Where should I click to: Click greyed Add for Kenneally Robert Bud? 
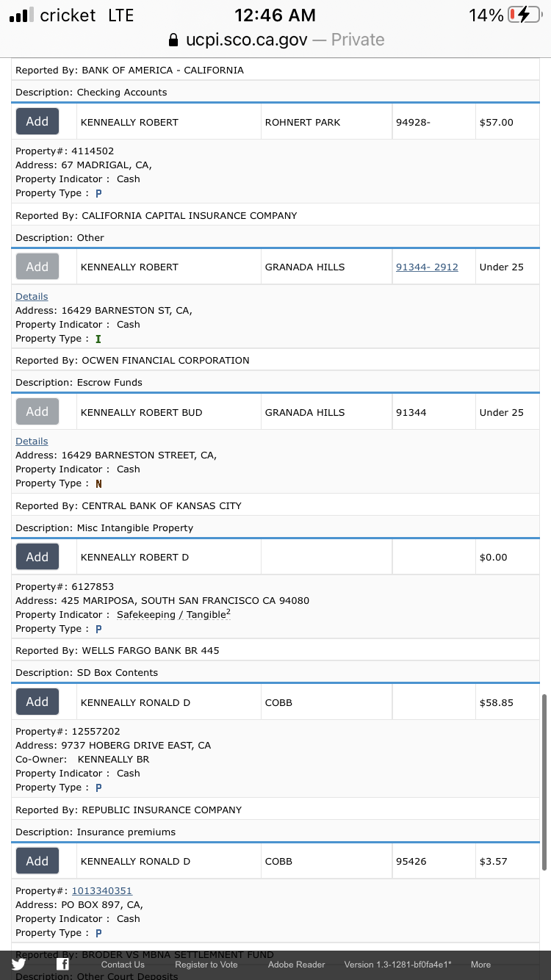tap(37, 411)
